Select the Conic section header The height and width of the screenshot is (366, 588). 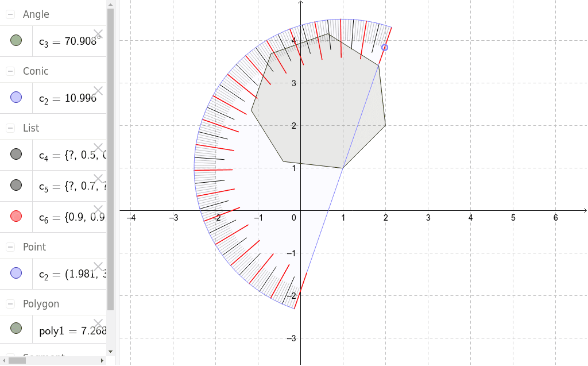click(34, 71)
